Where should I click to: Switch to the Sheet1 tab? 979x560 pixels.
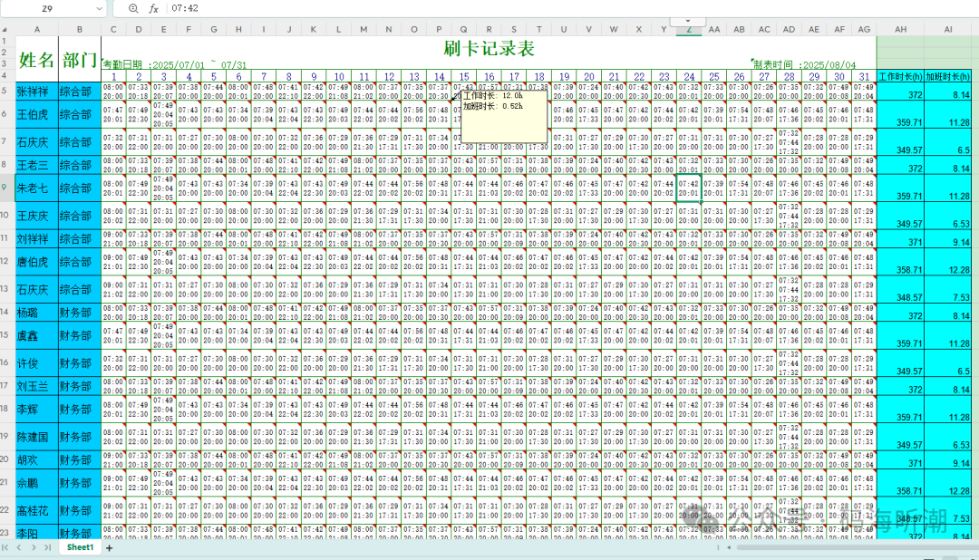pyautogui.click(x=80, y=547)
